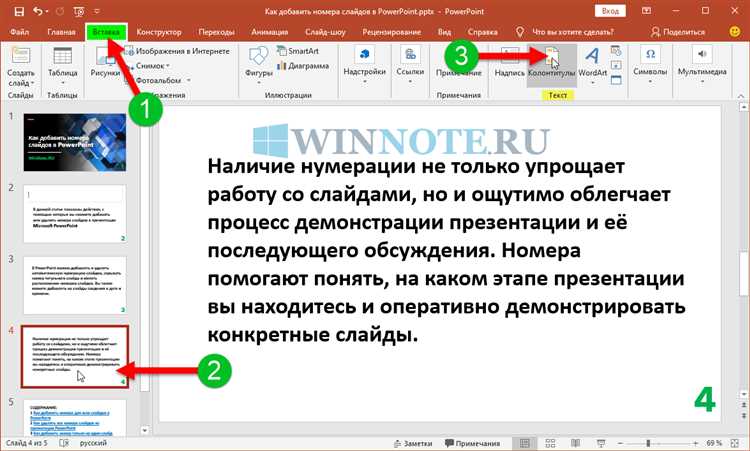The image size is (750, 451).
Task: Open the Undo history dropdown arrow
Action: [46, 11]
